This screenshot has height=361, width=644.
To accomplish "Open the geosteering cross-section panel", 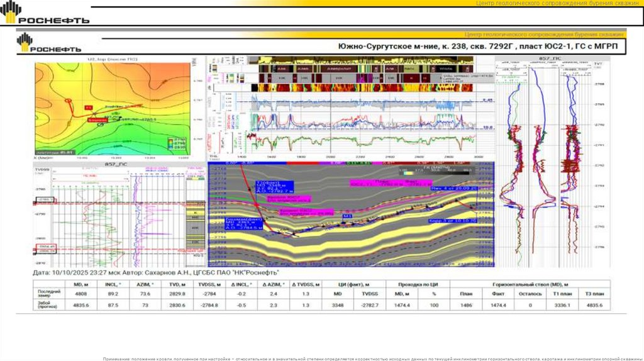I will [351, 214].
